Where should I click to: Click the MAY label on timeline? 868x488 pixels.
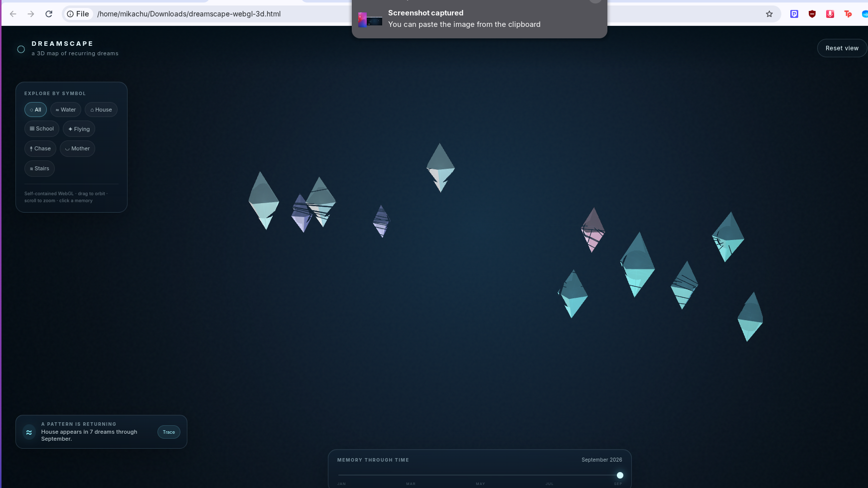click(x=480, y=484)
